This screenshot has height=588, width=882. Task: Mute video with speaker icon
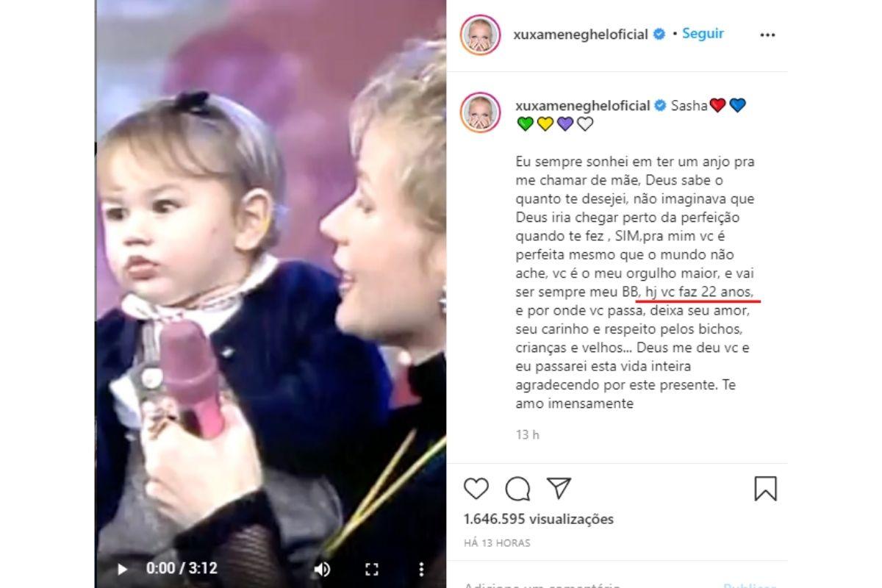point(322,568)
